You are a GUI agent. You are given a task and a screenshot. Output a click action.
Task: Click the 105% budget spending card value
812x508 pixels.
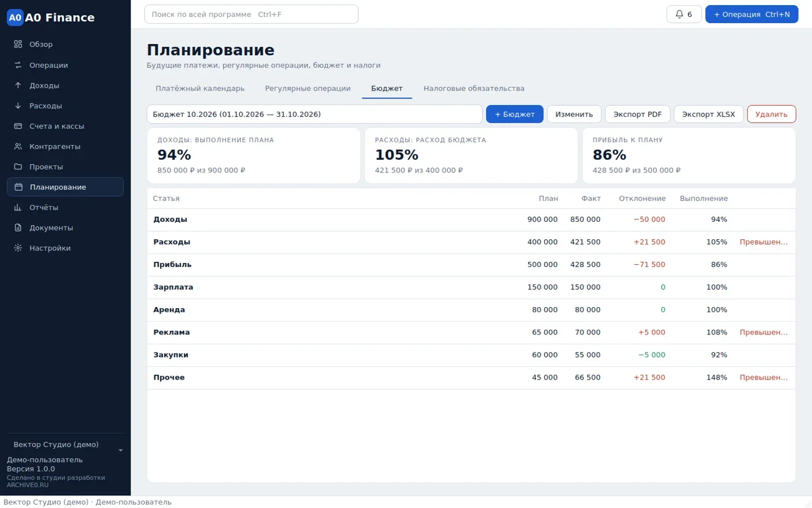click(x=397, y=155)
